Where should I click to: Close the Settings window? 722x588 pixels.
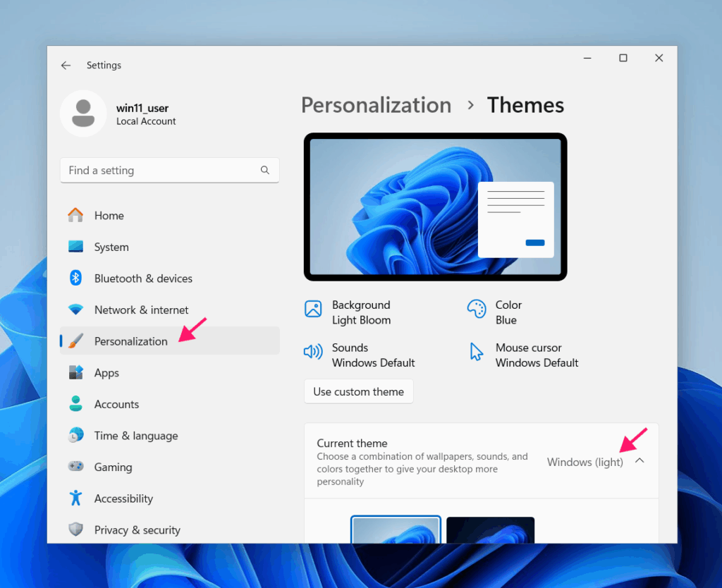coord(659,58)
